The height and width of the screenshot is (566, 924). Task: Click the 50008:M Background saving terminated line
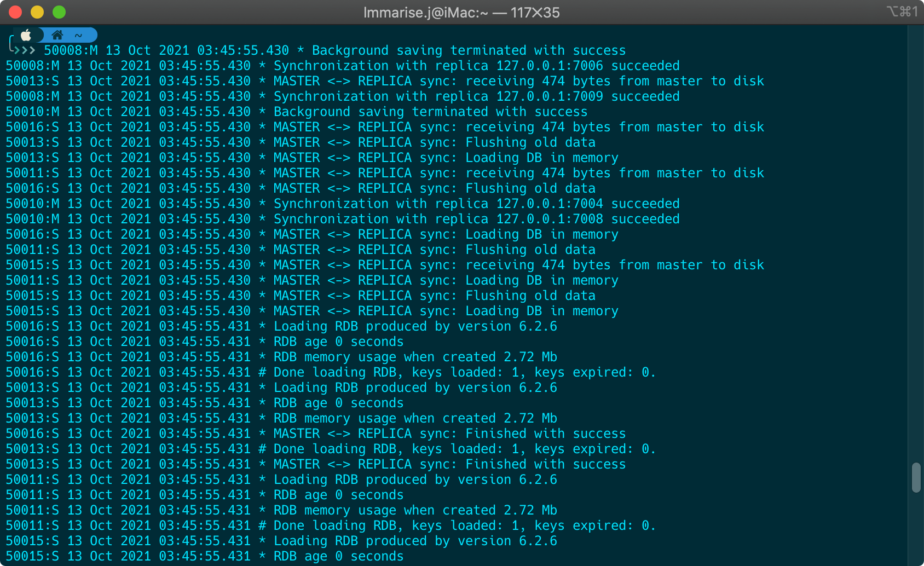point(335,50)
